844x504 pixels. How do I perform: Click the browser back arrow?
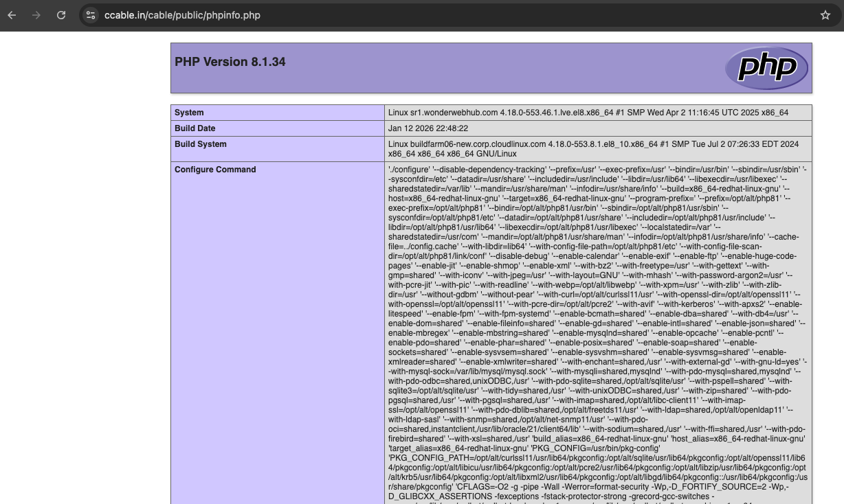coord(12,15)
